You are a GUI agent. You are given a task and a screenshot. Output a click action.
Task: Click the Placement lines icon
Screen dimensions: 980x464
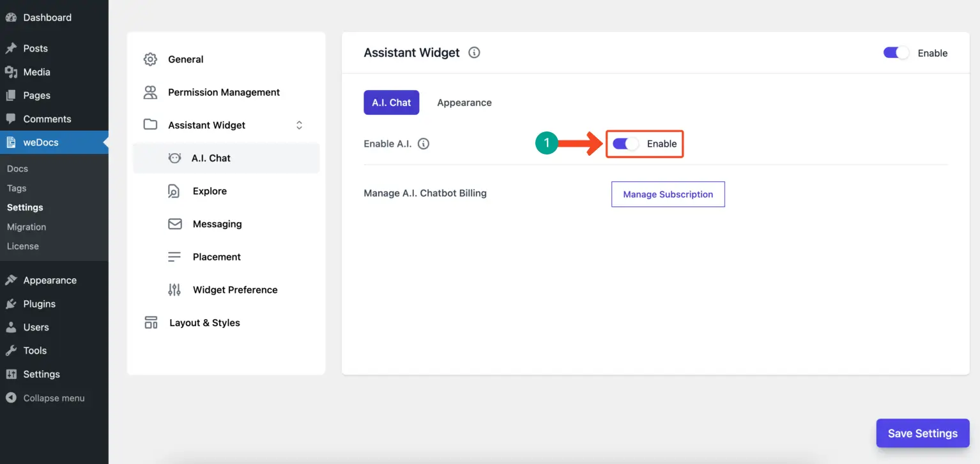(174, 257)
